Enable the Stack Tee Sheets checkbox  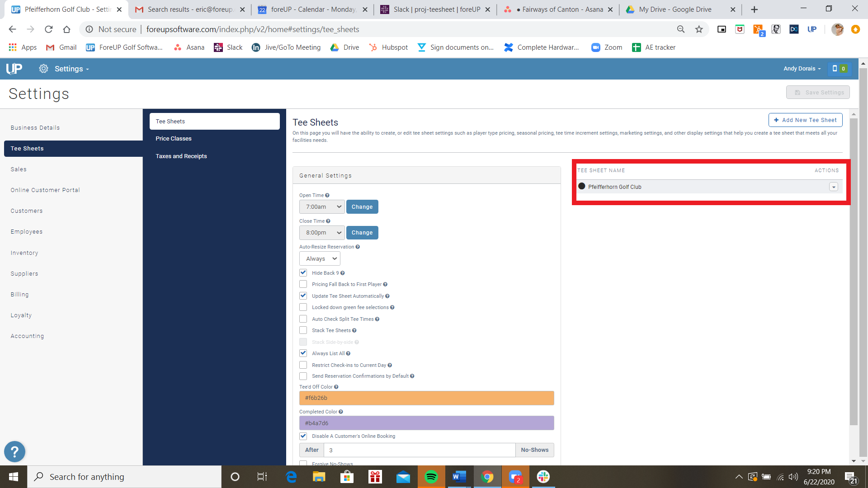pyautogui.click(x=303, y=330)
